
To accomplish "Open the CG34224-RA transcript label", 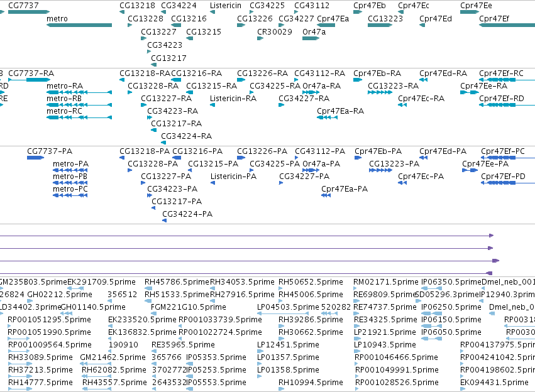I will click(186, 136).
